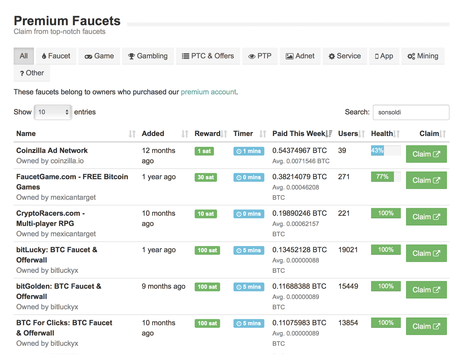Sort table by Name column
Image resolution: width=459 pixels, height=362 pixels.
click(x=76, y=134)
